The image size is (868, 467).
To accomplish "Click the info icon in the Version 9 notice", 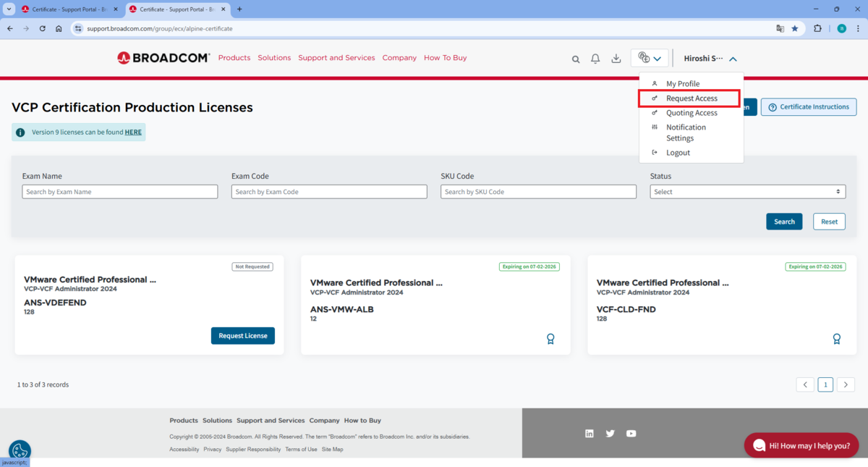I will [x=20, y=132].
